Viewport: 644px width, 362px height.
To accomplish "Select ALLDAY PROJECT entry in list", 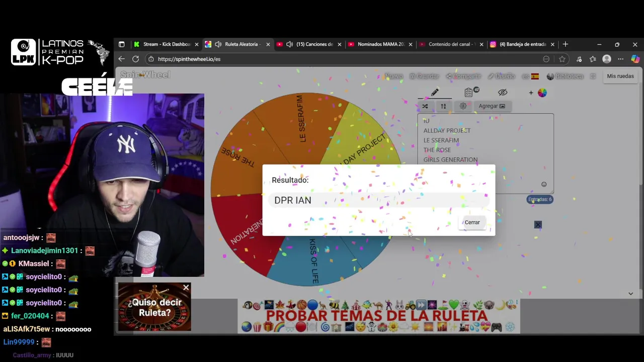I will coord(447,131).
